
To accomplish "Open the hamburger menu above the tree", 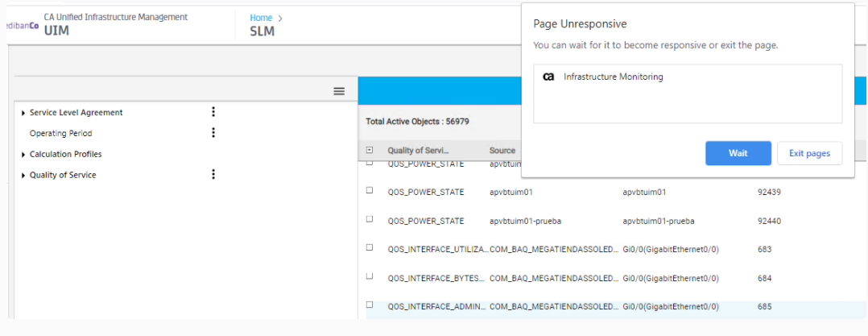I will coord(339,91).
